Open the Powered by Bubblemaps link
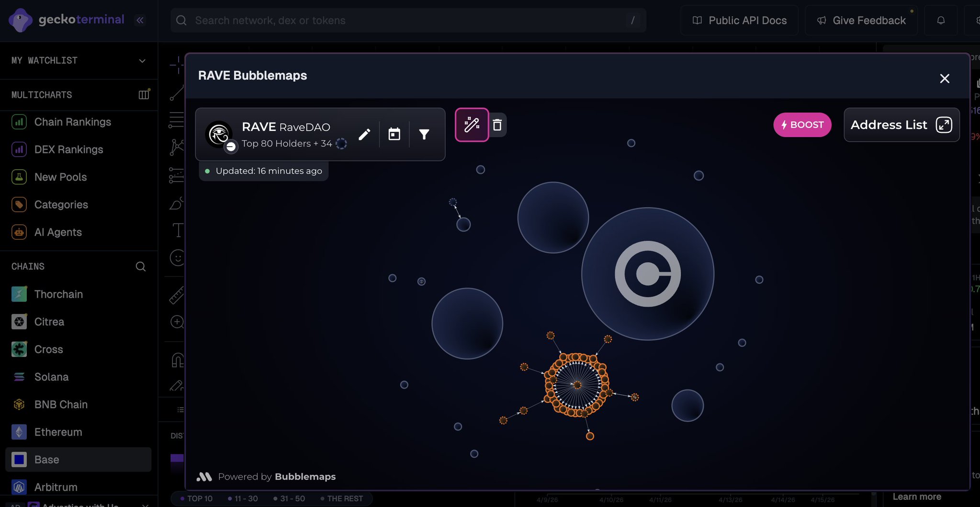Viewport: 980px width, 507px height. [266, 477]
